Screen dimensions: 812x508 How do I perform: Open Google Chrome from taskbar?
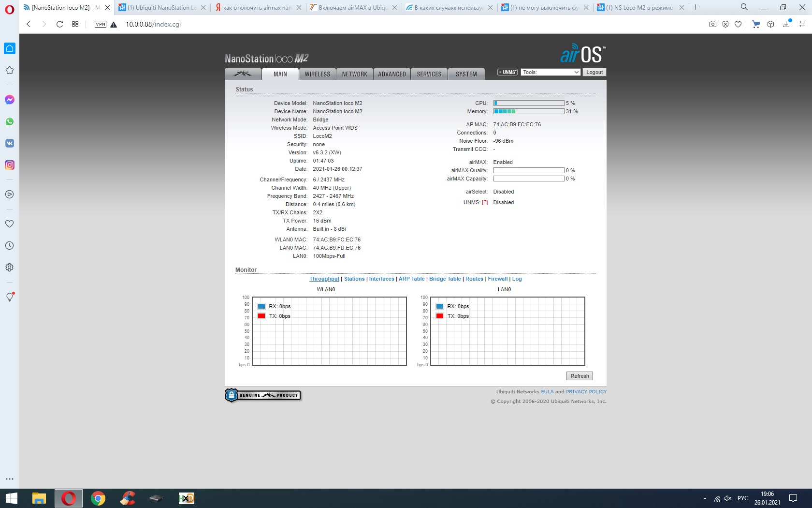98,498
